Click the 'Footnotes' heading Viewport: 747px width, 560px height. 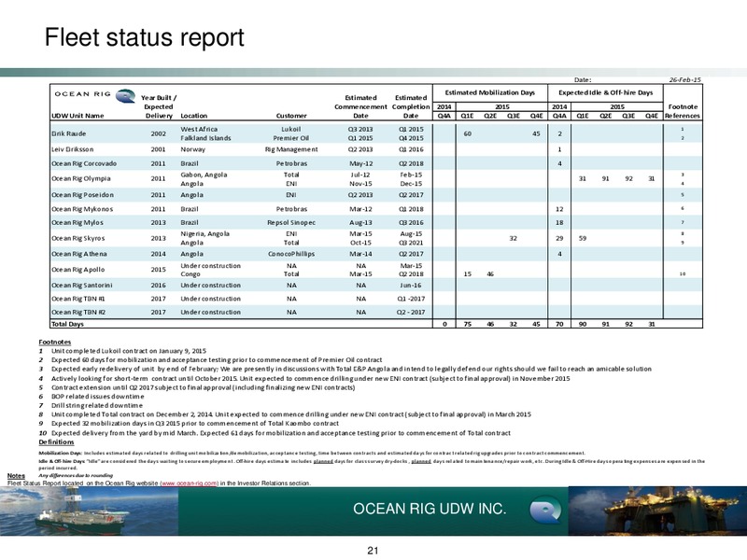point(55,343)
